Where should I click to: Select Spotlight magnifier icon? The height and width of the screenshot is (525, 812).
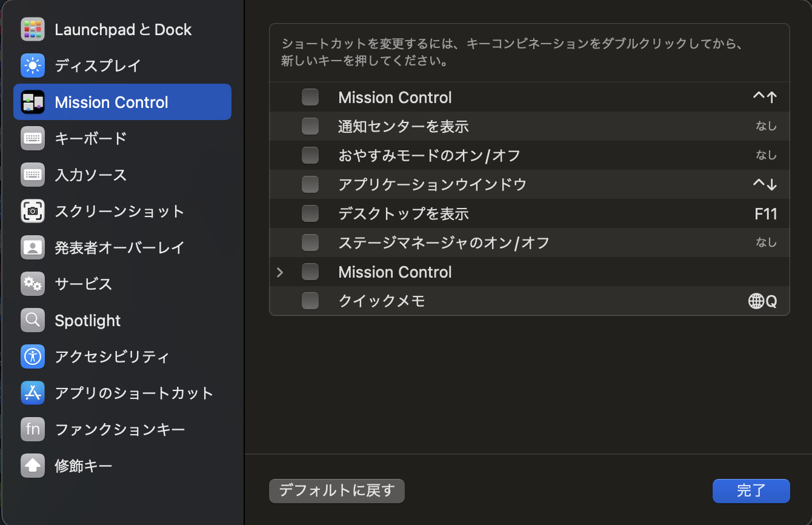coord(33,320)
